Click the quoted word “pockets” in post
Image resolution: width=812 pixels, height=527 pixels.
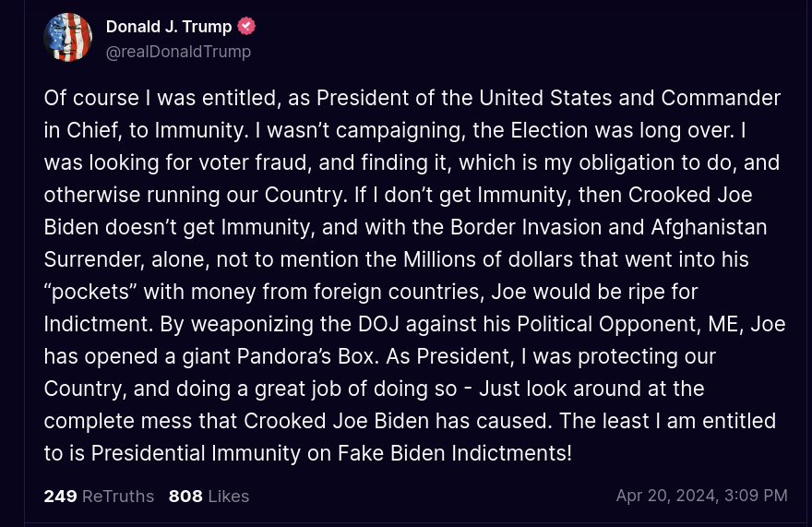(x=90, y=292)
